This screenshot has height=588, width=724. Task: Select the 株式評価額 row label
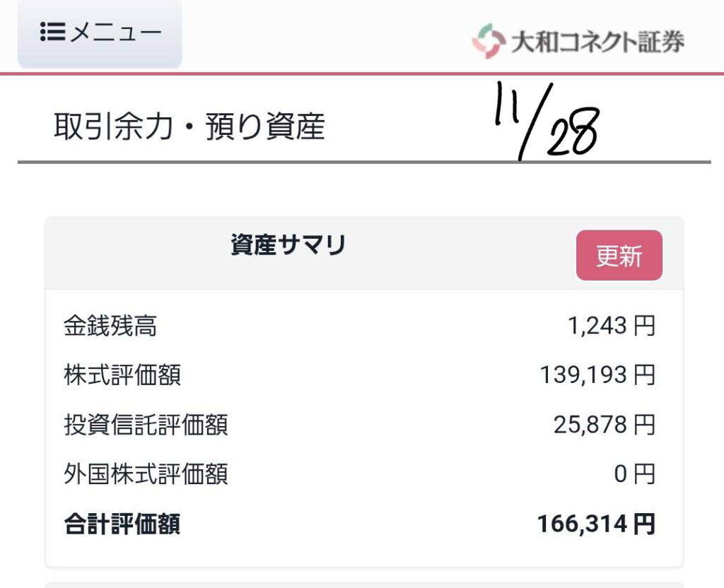(122, 375)
